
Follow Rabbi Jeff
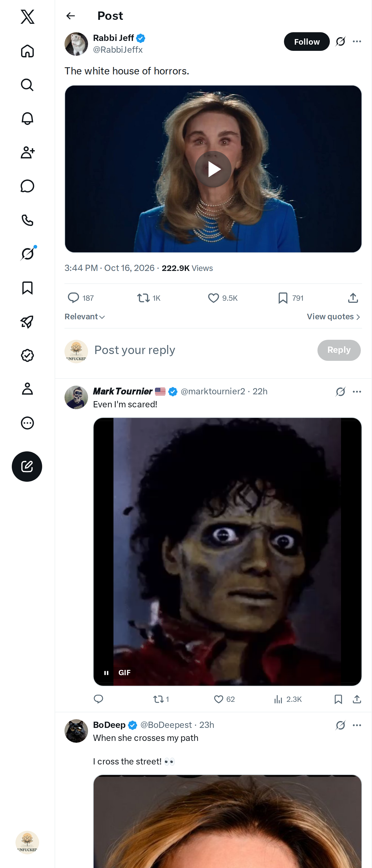(307, 42)
